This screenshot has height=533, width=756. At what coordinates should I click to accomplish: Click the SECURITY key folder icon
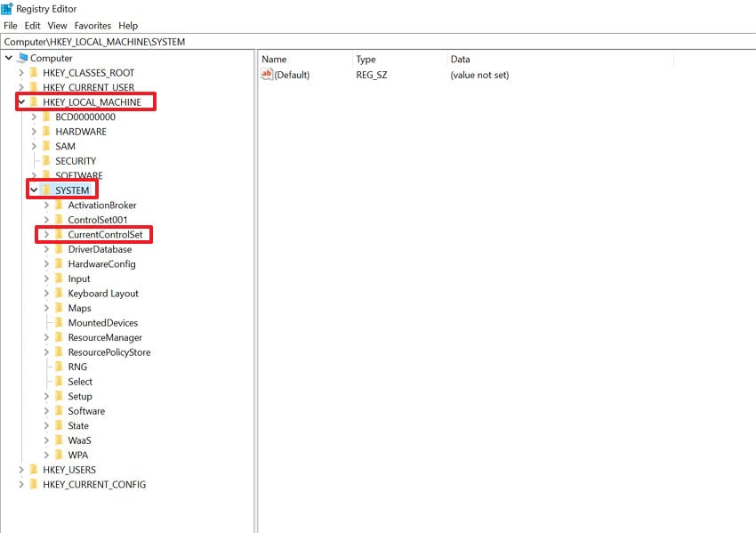click(x=48, y=160)
